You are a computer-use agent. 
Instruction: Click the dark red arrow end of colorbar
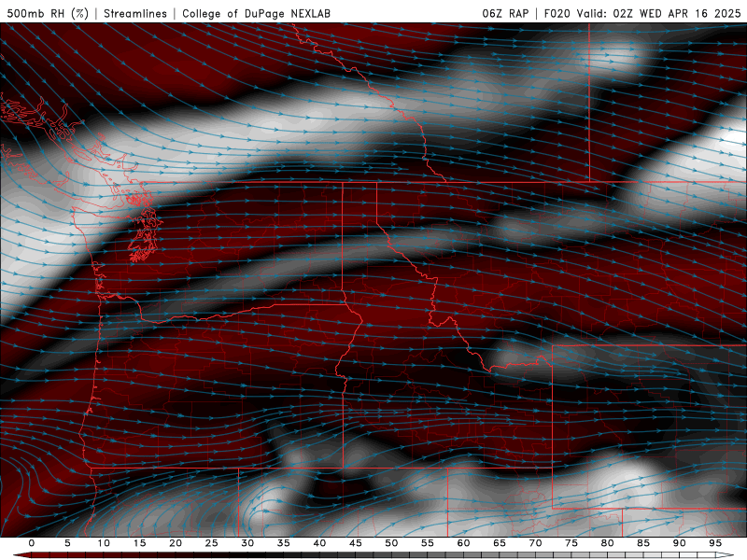(21, 555)
